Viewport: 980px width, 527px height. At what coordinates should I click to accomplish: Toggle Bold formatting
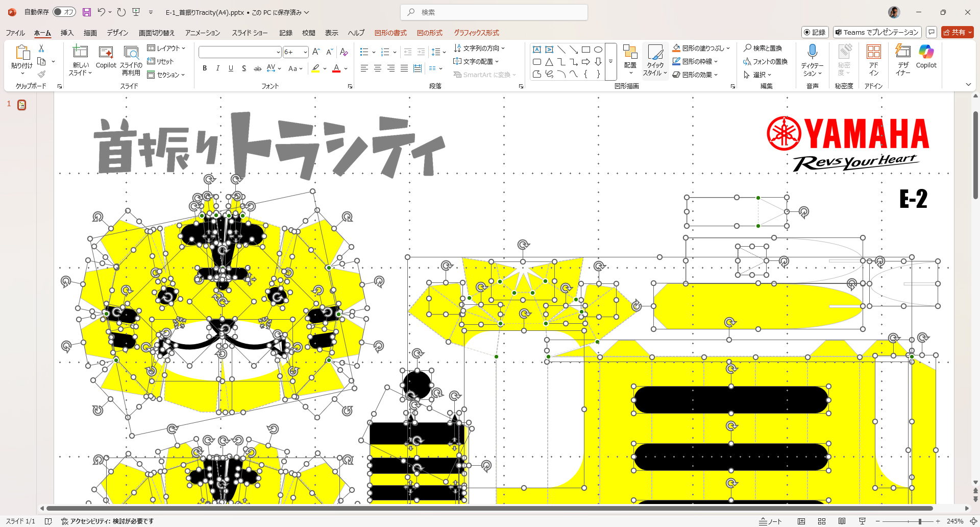205,68
